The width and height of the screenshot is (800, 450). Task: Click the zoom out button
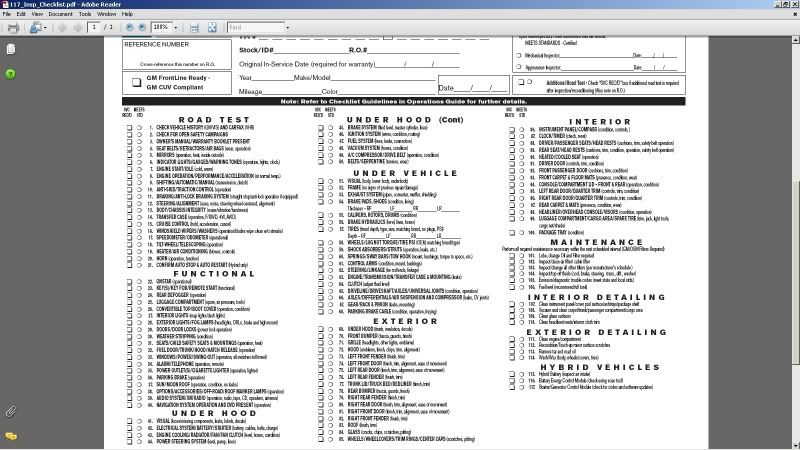[x=130, y=27]
